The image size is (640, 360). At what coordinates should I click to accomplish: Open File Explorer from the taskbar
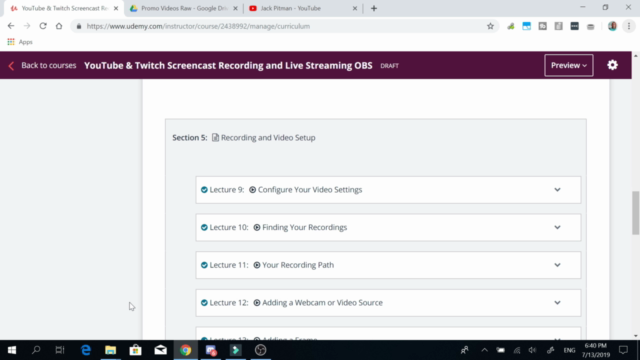tap(111, 350)
